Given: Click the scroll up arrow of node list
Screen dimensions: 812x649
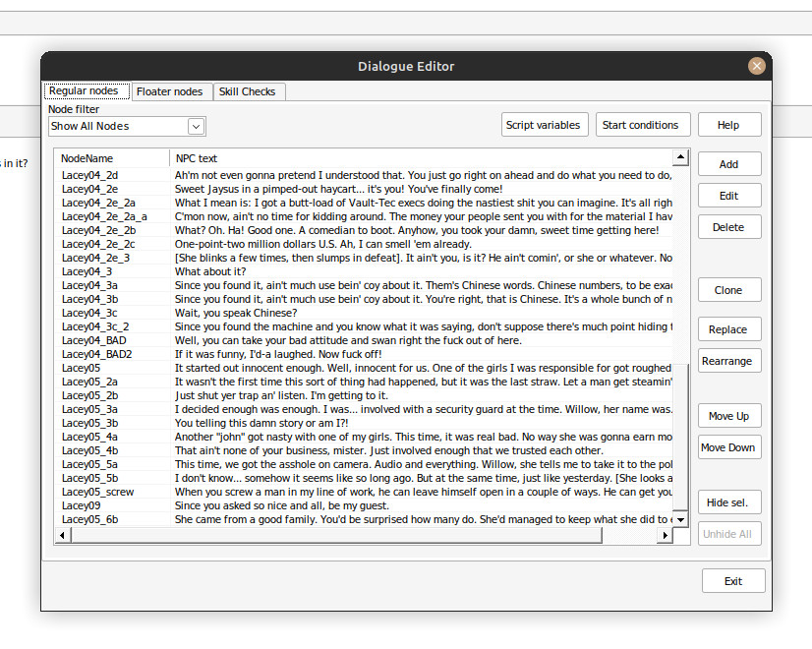Looking at the screenshot, I should click(680, 157).
